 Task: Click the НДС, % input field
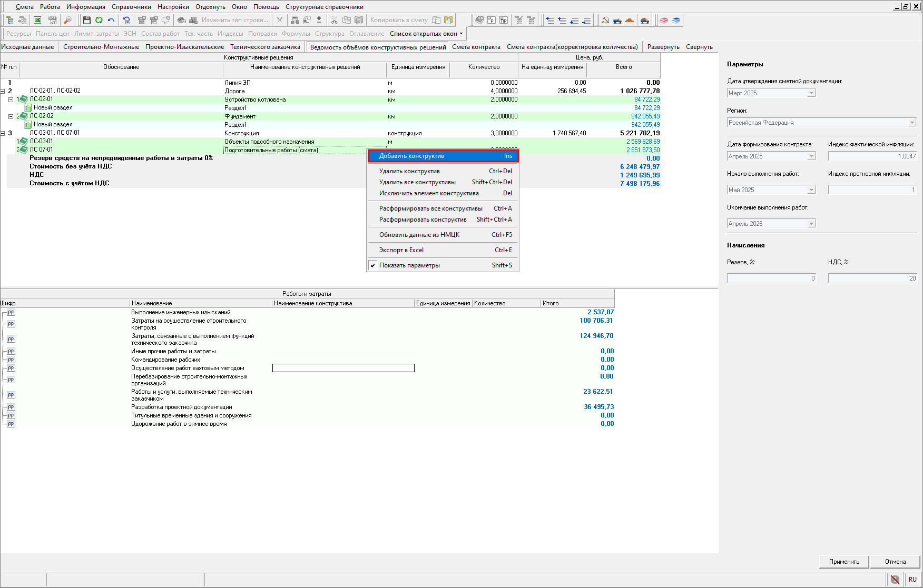coord(872,278)
